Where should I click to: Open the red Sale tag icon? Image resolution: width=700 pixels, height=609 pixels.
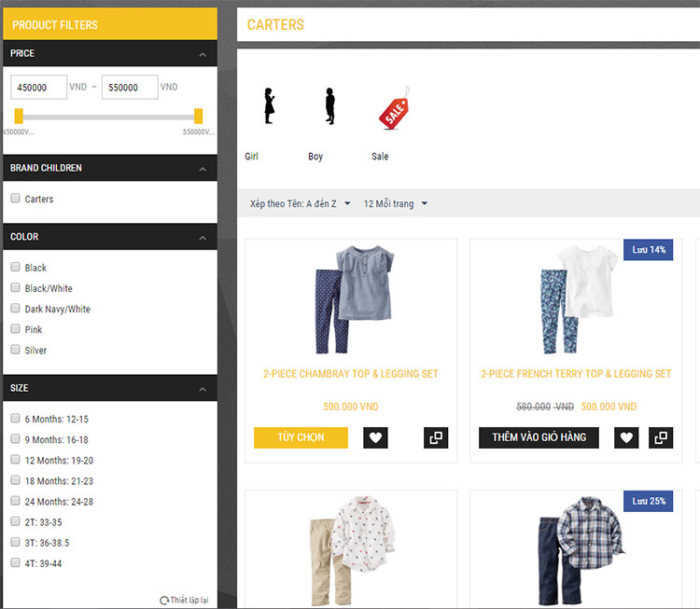394,108
